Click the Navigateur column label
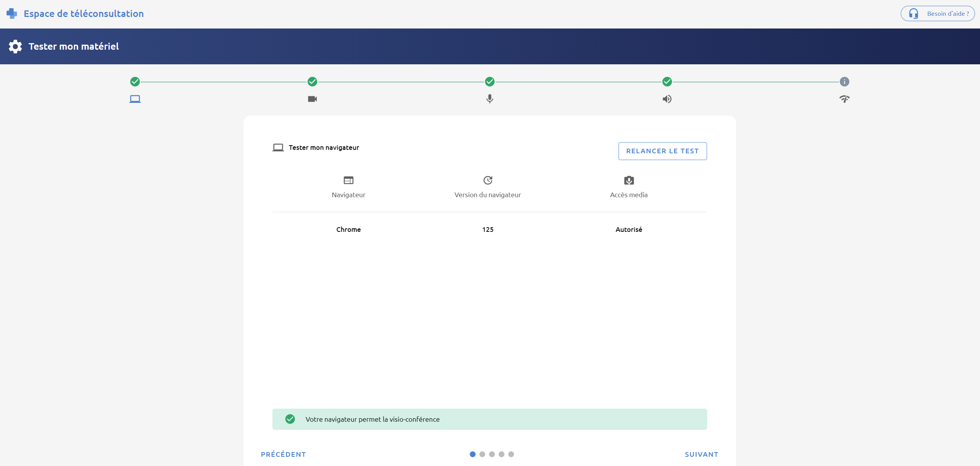 349,195
